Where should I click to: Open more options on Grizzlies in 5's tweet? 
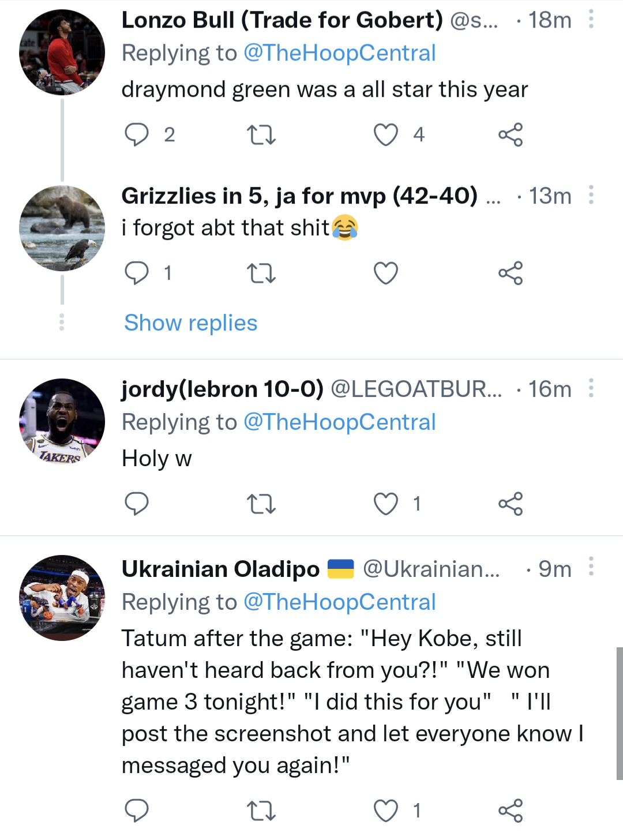point(592,196)
